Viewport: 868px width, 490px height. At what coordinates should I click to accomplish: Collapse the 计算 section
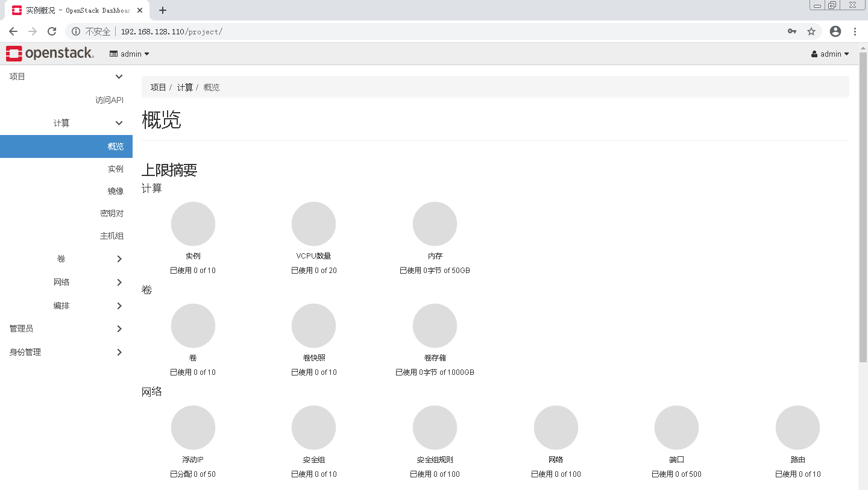pos(66,123)
